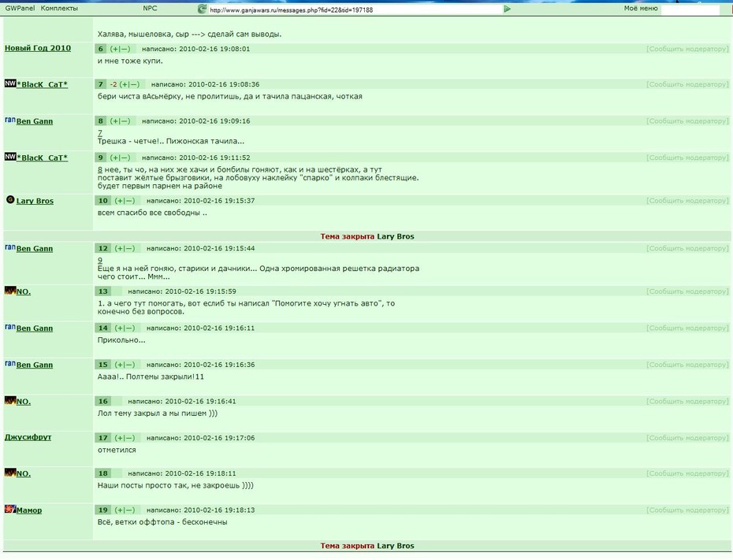The image size is (733, 560).
Task: Click the 'ran' clan icon on post 8
Action: pos(10,120)
